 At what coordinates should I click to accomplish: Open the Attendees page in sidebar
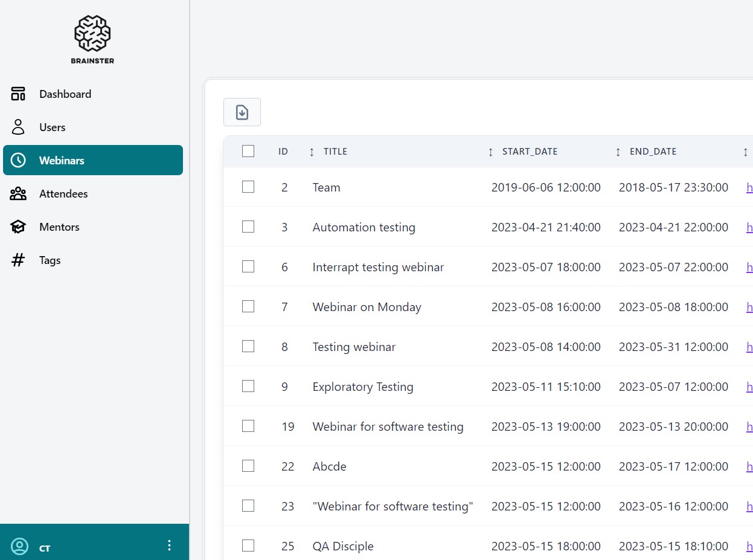pos(63,193)
